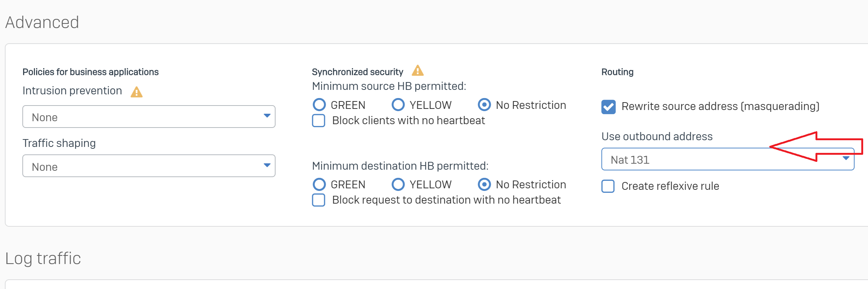This screenshot has width=868, height=289.
Task: Select No Restriction for destination HB
Action: [x=484, y=184]
